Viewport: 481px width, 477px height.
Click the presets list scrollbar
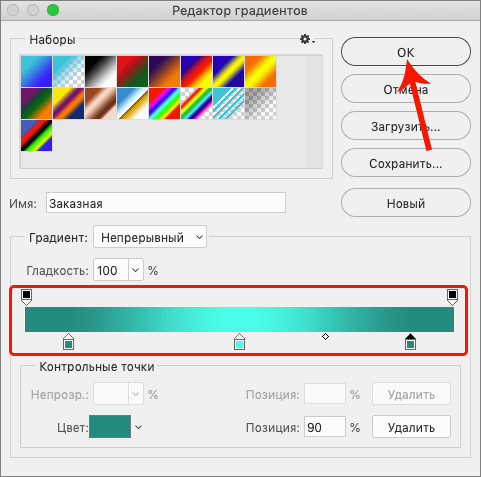point(314,112)
